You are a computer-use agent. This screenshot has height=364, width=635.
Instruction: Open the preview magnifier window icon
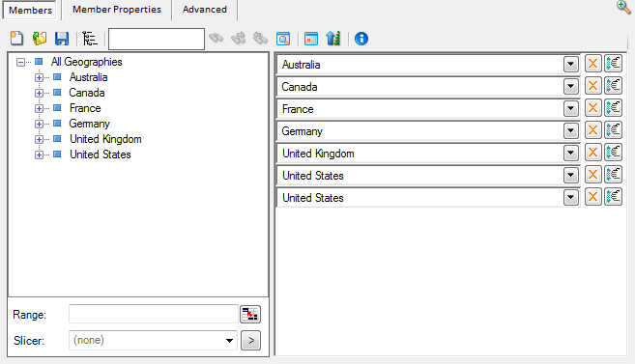coord(283,39)
